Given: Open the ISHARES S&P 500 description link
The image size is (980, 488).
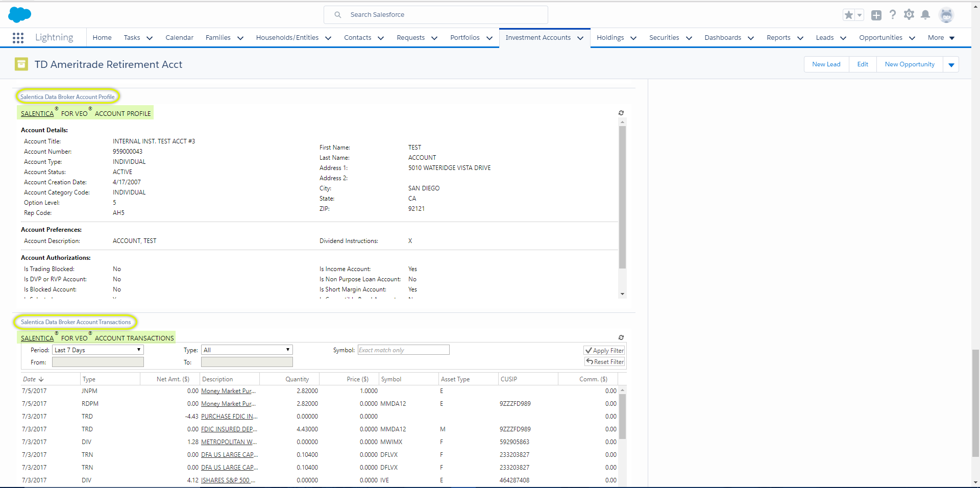Looking at the screenshot, I should [228, 480].
